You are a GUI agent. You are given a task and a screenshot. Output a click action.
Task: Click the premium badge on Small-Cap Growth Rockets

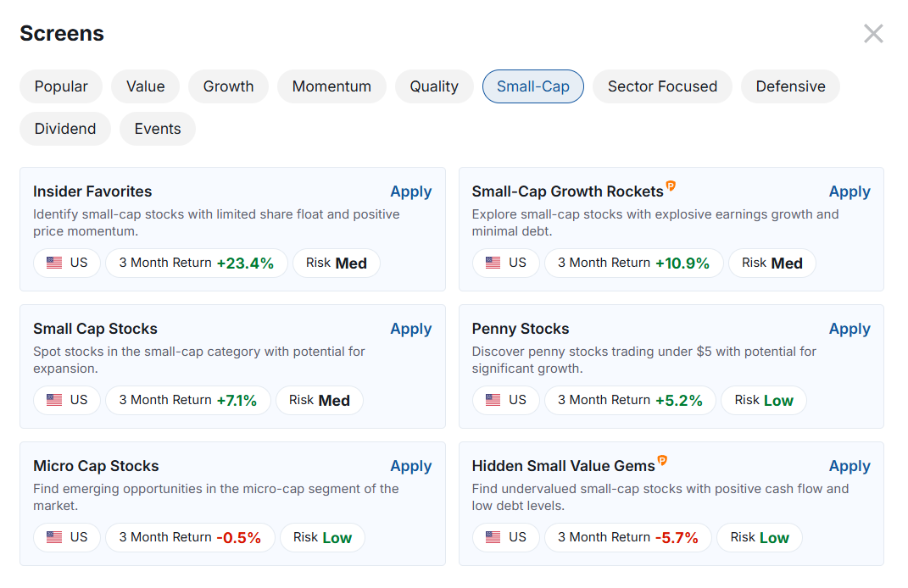click(669, 186)
